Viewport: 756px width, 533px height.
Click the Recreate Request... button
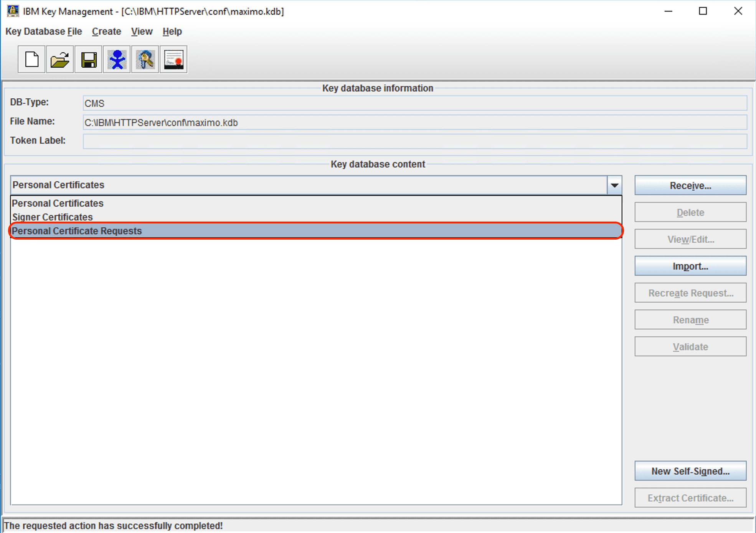point(690,293)
